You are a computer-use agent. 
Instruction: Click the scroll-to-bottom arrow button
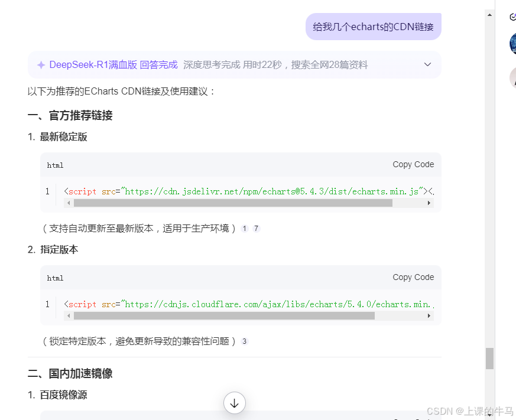234,403
